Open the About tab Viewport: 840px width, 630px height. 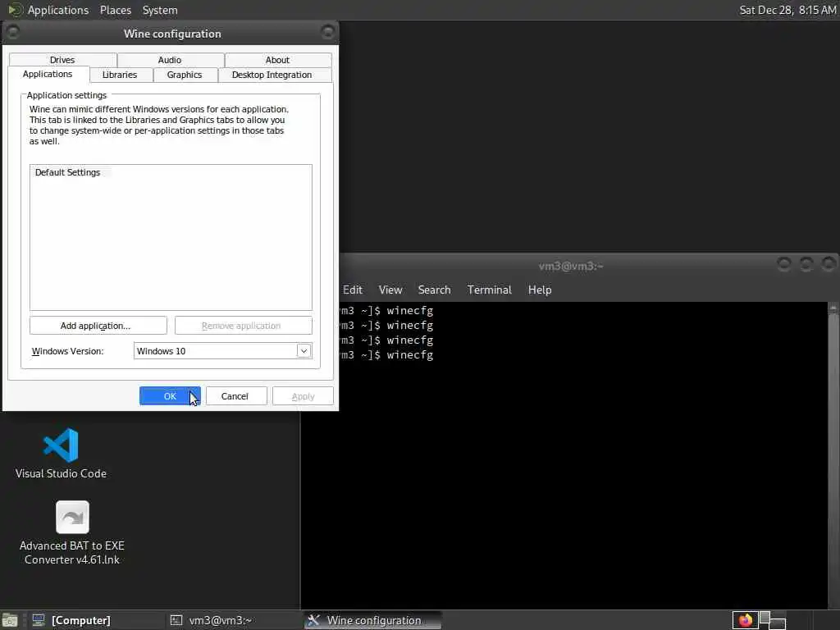tap(277, 60)
